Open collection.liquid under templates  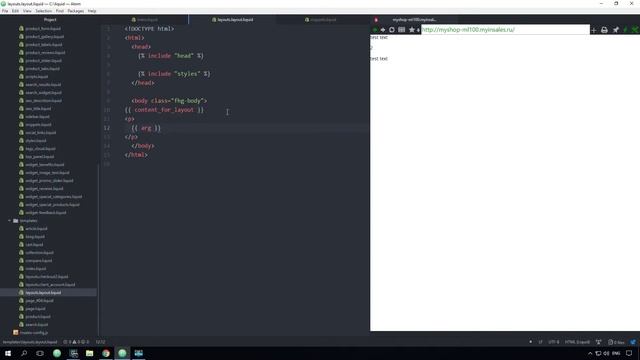click(x=39, y=253)
